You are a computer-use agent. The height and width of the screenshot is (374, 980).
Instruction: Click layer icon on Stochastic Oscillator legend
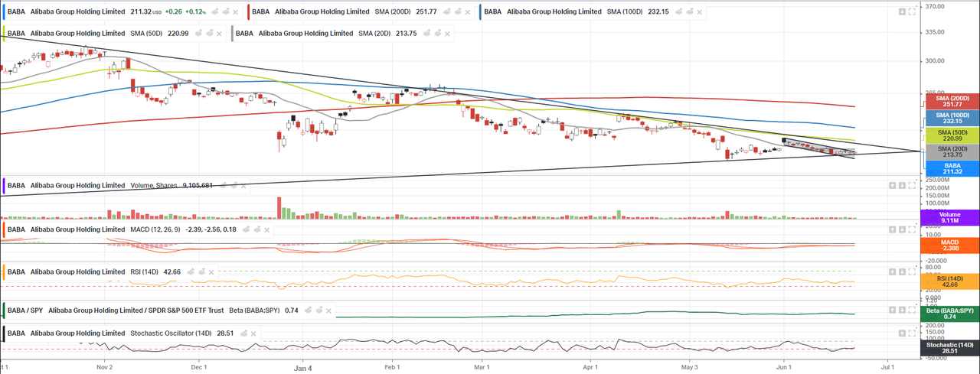[x=243, y=333]
